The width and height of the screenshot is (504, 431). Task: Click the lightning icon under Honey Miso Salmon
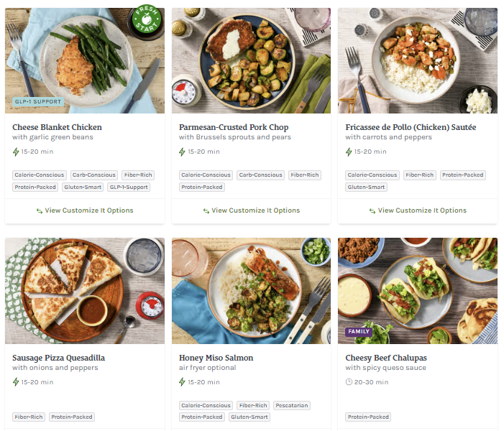click(183, 382)
